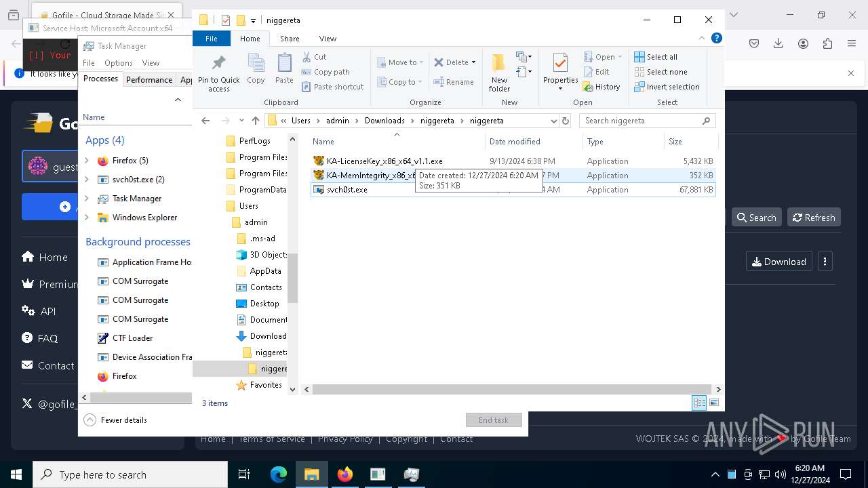Open Options menu in Task Manager
This screenshot has width=868, height=488.
[x=118, y=62]
